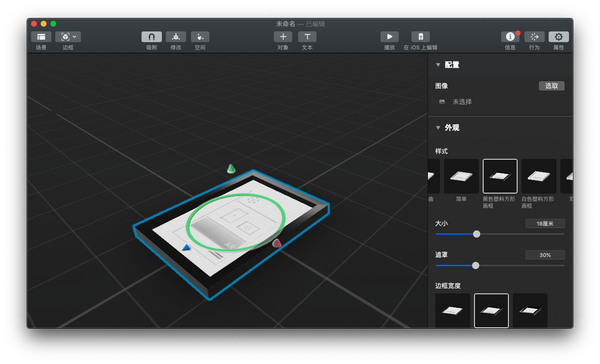Collapse the 配置 section triangle
The width and height of the screenshot is (600, 364).
(x=438, y=65)
